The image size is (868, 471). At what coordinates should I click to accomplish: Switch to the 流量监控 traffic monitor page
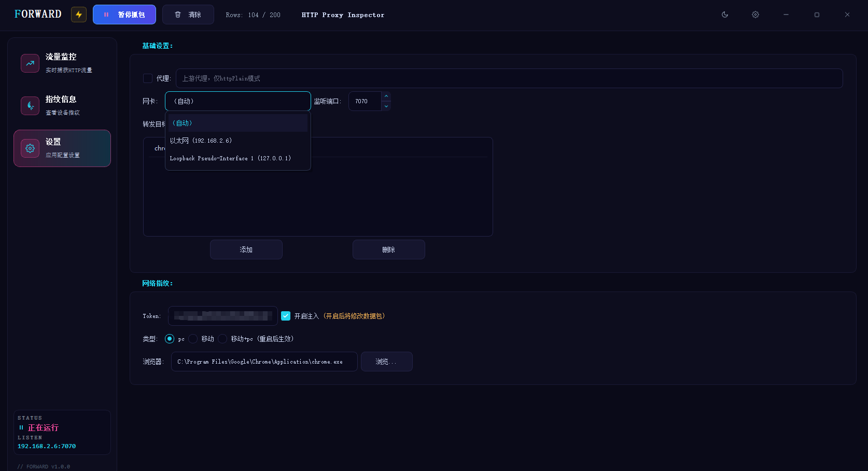[62, 63]
